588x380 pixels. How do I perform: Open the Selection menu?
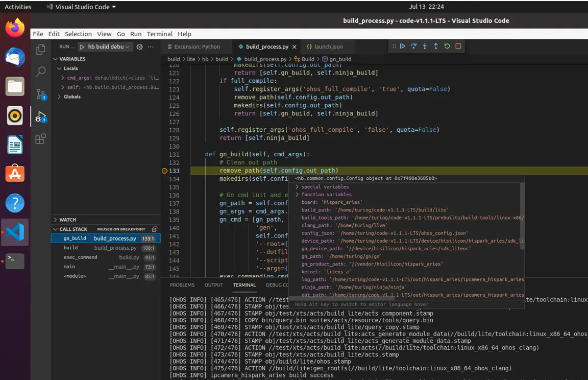click(78, 34)
